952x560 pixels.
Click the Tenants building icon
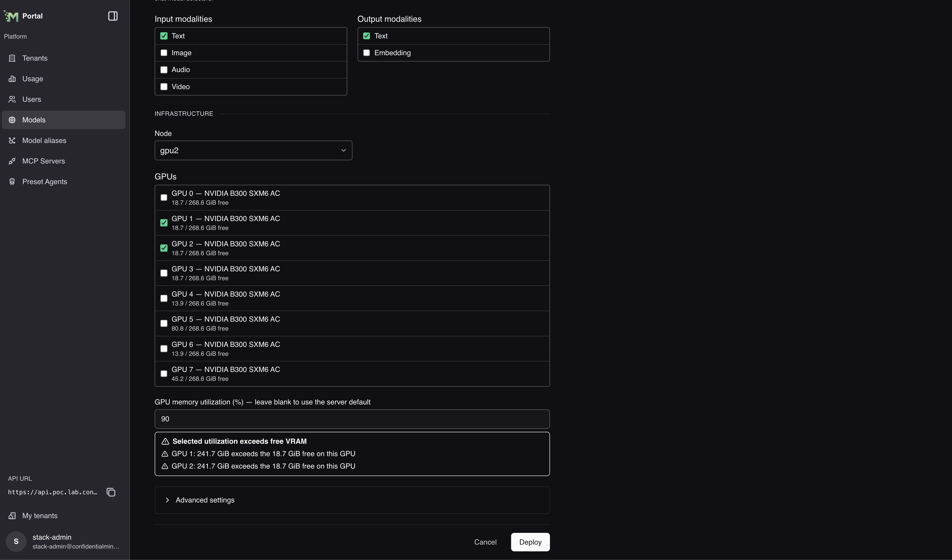tap(12, 58)
